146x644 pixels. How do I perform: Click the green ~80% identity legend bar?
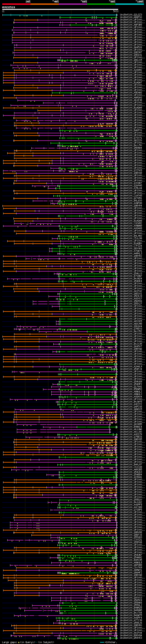coord(101,4)
